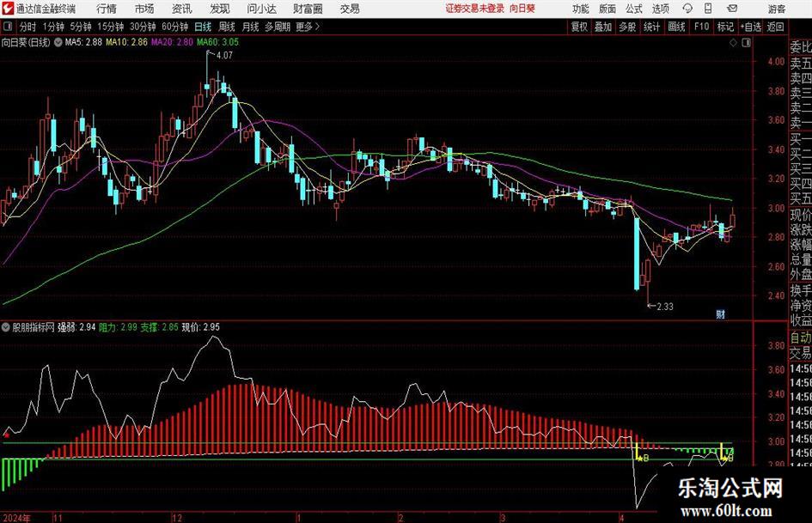Click the 统计 statistics button
Image resolution: width=812 pixels, height=523 pixels.
point(652,27)
